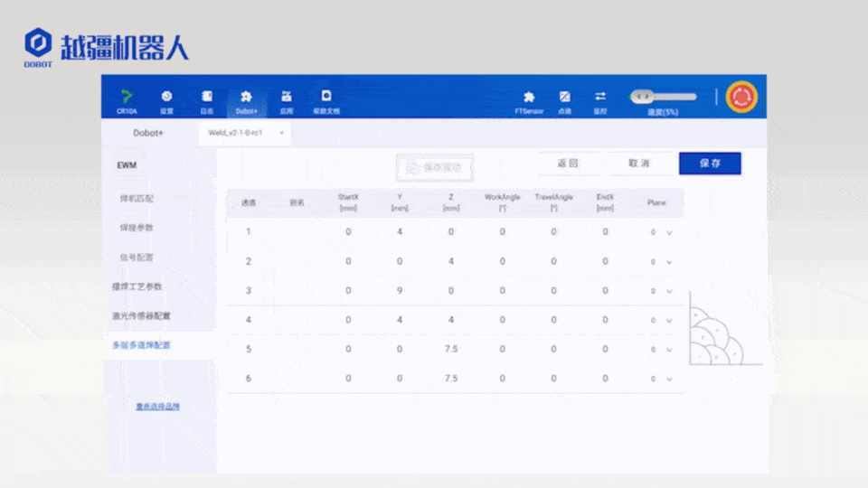
Task: Open the 日志 log icon
Action: [207, 98]
